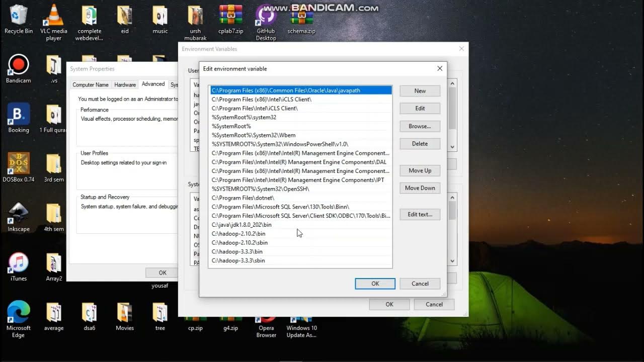Open the ursh mubarak folder
Screen dimensions: 644x362
(x=195, y=23)
